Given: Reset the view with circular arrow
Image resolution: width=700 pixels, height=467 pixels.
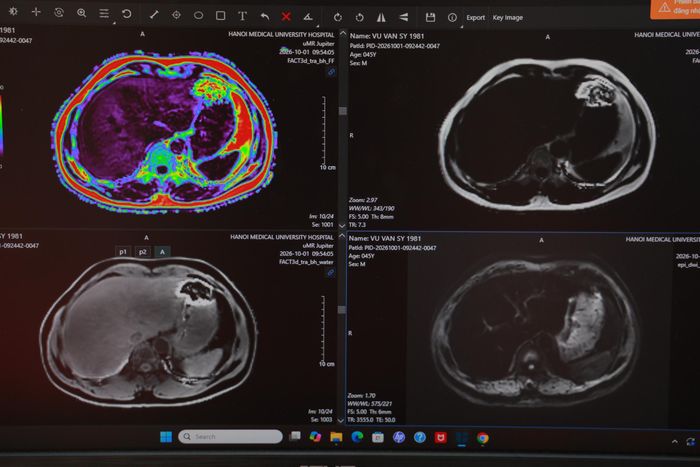Looking at the screenshot, I should (127, 14).
